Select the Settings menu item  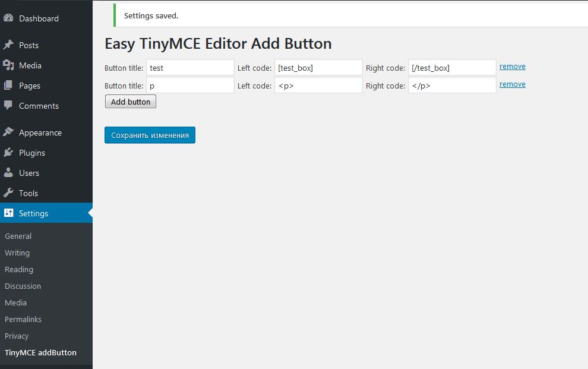[x=46, y=213]
